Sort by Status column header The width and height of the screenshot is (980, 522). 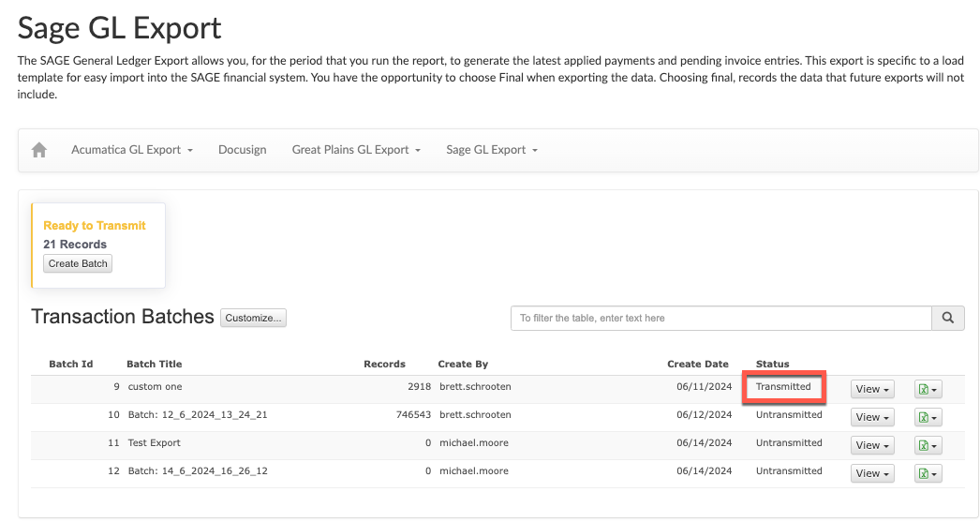click(x=773, y=364)
